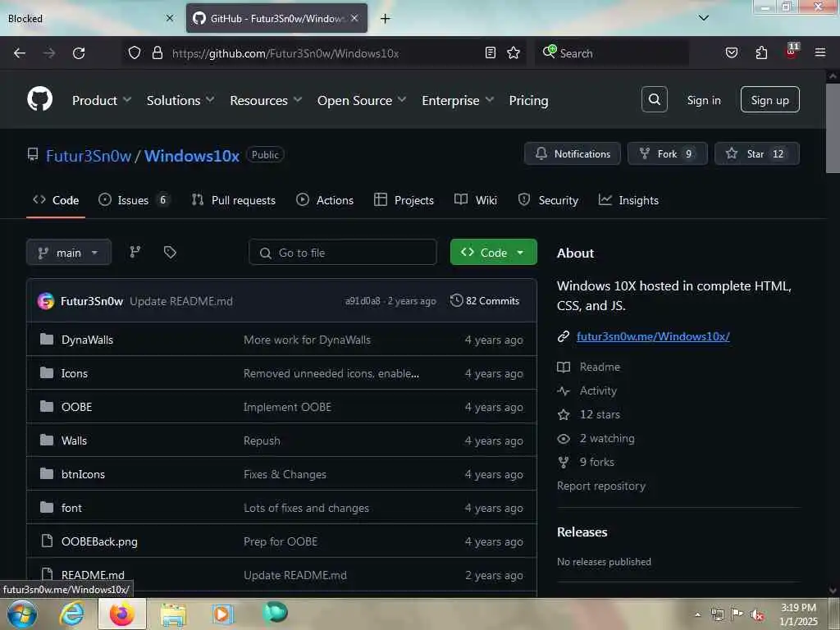Click the GitHub logo icon
This screenshot has height=630, width=840.
point(39,99)
